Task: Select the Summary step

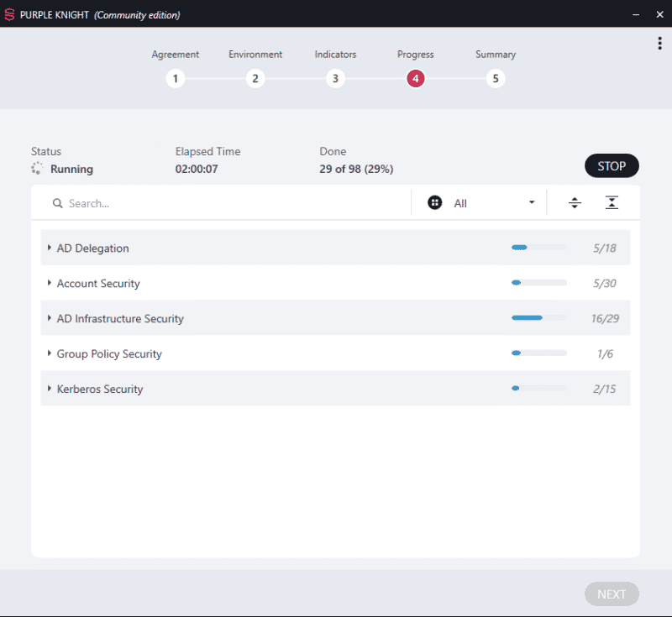Action: click(x=496, y=79)
